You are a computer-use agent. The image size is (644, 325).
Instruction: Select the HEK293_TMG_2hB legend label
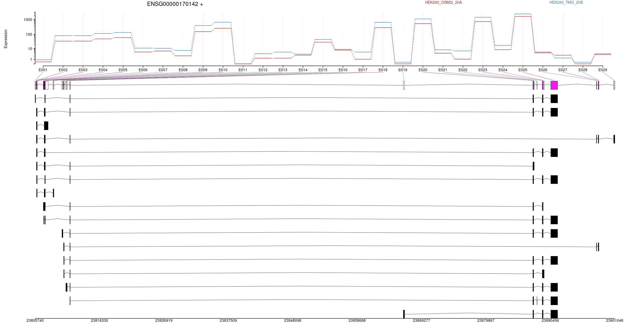click(x=566, y=2)
